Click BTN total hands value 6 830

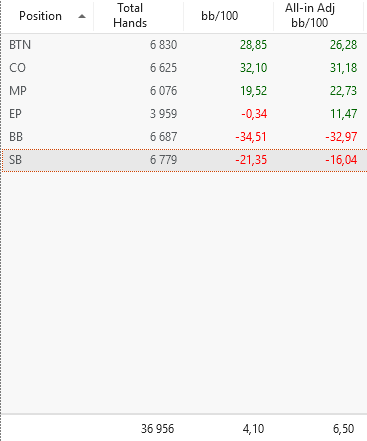pos(163,45)
